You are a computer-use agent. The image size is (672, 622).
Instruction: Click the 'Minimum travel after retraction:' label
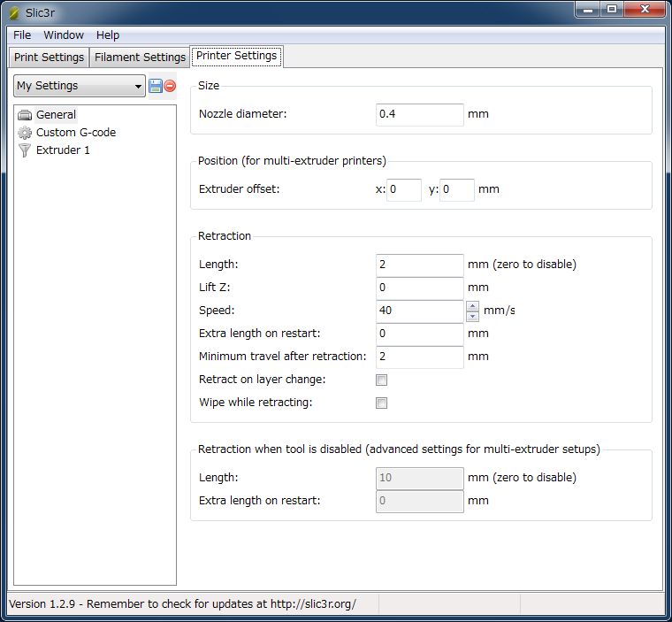pyautogui.click(x=282, y=357)
